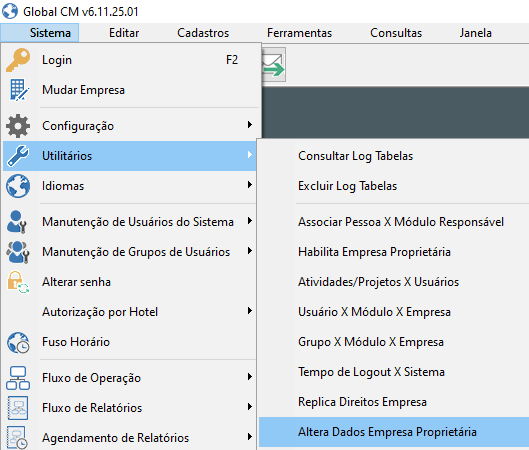Click the Idiomas globe icon

[18, 186]
